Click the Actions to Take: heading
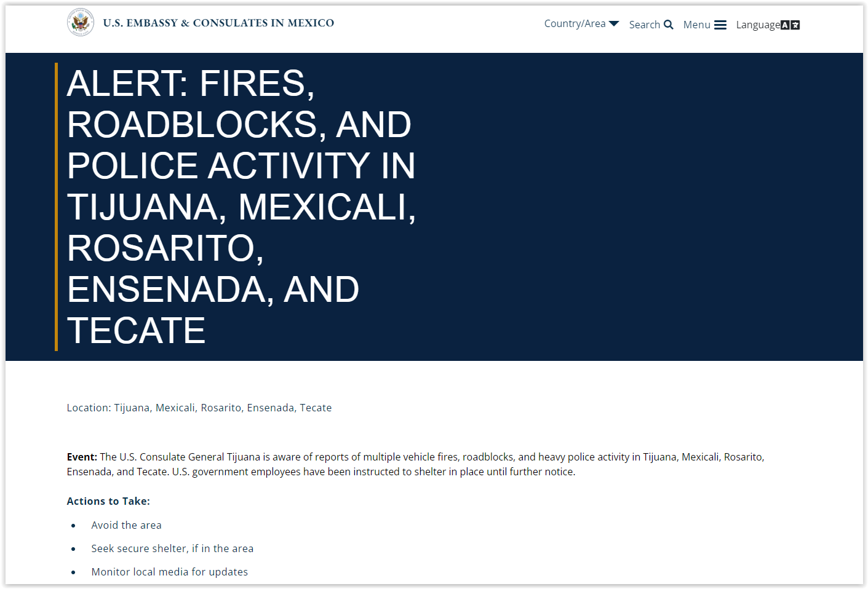 pyautogui.click(x=108, y=501)
